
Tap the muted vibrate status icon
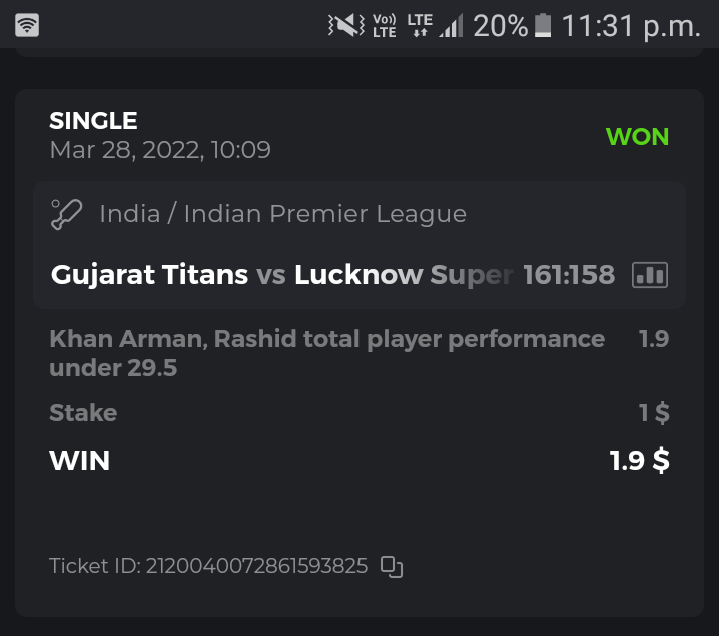[x=346, y=25]
